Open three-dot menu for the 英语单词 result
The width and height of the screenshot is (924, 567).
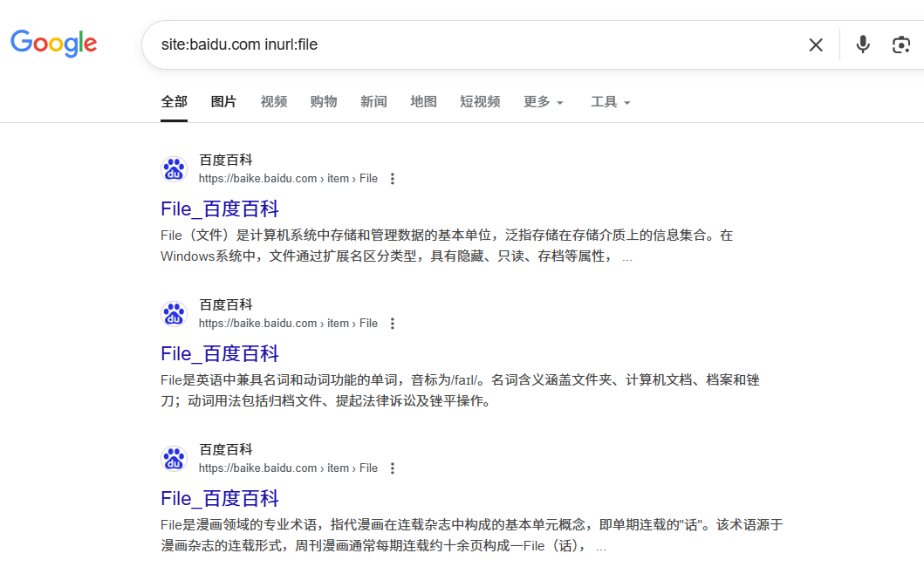pyautogui.click(x=393, y=324)
